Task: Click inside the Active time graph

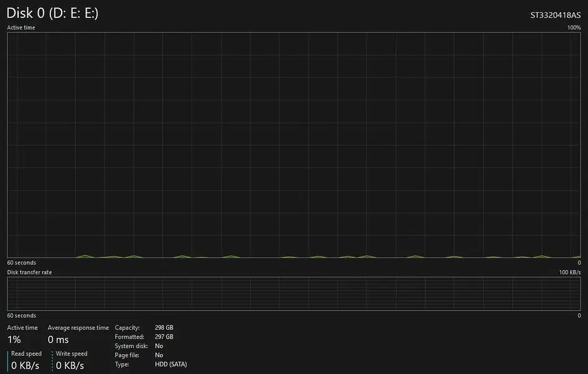Action: point(293,143)
